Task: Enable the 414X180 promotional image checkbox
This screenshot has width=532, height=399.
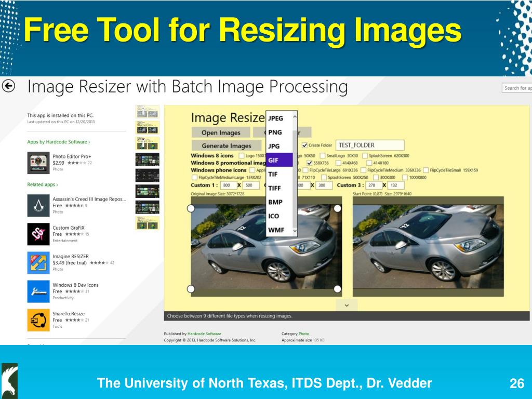Action: [x=369, y=163]
